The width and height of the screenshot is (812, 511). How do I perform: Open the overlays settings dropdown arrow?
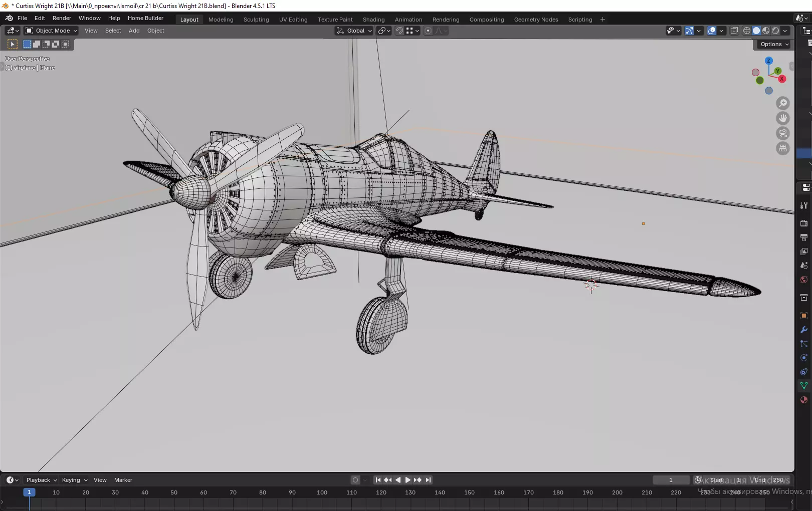(x=721, y=31)
